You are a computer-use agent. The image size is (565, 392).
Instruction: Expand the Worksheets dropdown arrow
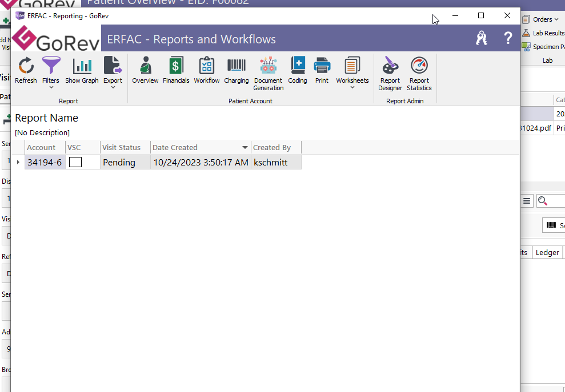click(x=352, y=87)
